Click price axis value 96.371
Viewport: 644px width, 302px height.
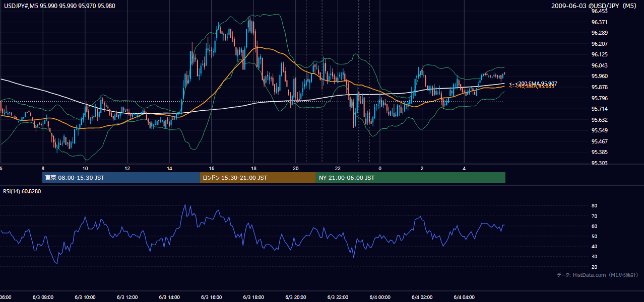(x=599, y=22)
